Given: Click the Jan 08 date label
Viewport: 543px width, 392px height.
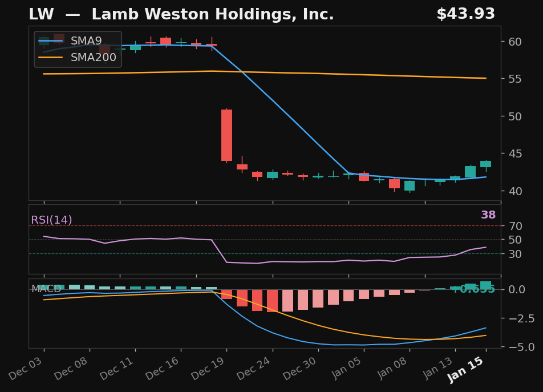Looking at the screenshot, I should point(392,369).
